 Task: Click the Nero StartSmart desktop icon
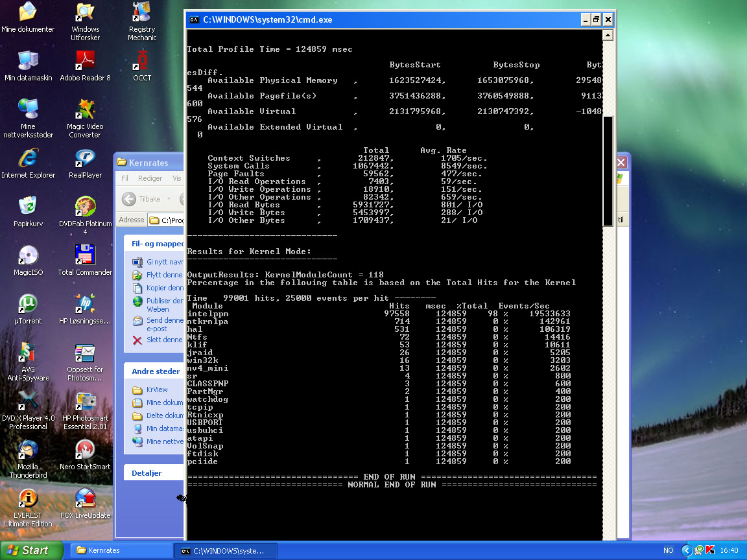[85, 450]
